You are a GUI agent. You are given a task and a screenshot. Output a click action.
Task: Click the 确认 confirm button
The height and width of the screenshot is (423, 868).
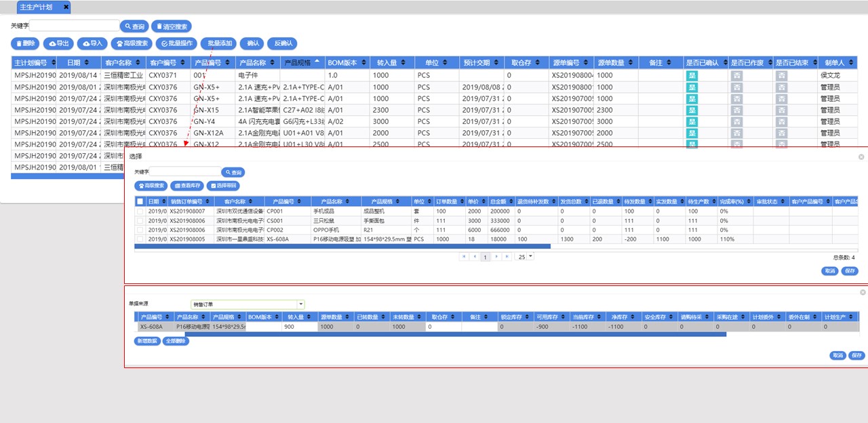pos(252,43)
